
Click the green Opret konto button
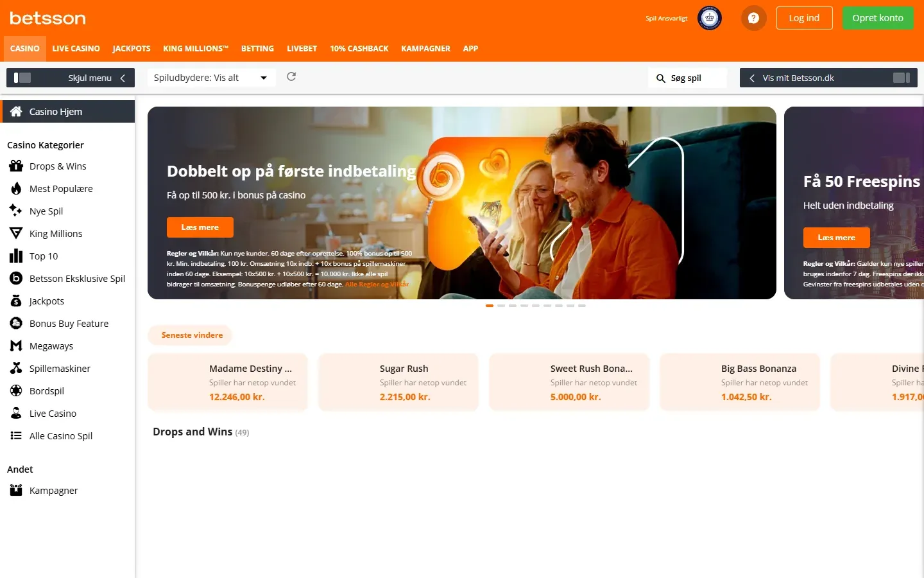coord(878,18)
